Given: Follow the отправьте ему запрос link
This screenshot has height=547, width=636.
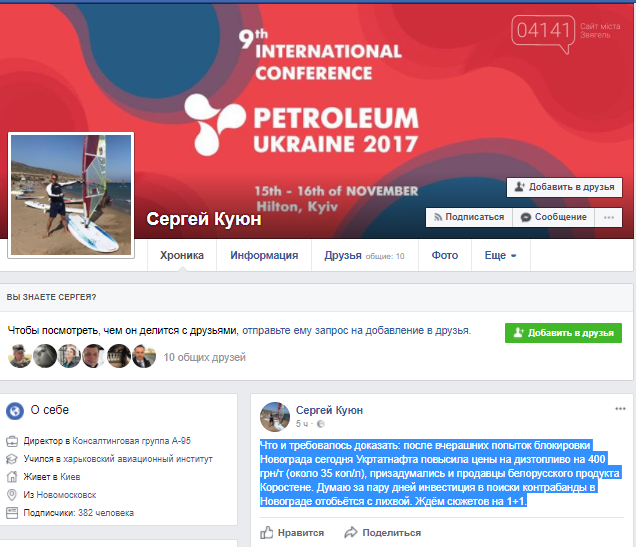Looking at the screenshot, I should (356, 330).
